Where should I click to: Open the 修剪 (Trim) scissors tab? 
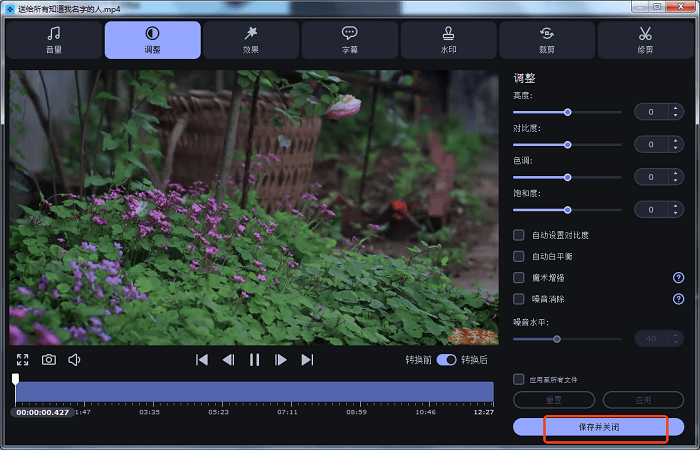click(645, 40)
